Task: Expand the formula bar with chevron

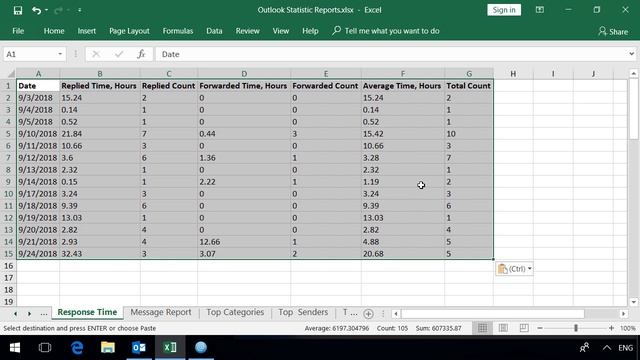Action: click(x=631, y=54)
